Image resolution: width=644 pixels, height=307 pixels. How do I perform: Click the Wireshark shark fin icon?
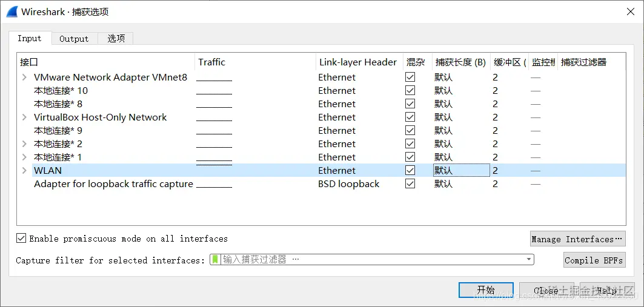[12, 12]
